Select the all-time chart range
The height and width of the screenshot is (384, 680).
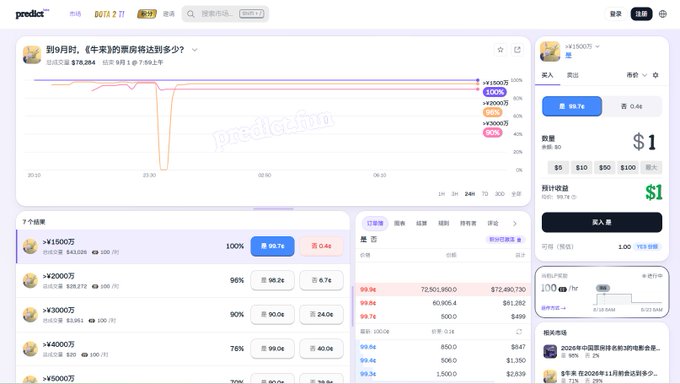coord(516,194)
